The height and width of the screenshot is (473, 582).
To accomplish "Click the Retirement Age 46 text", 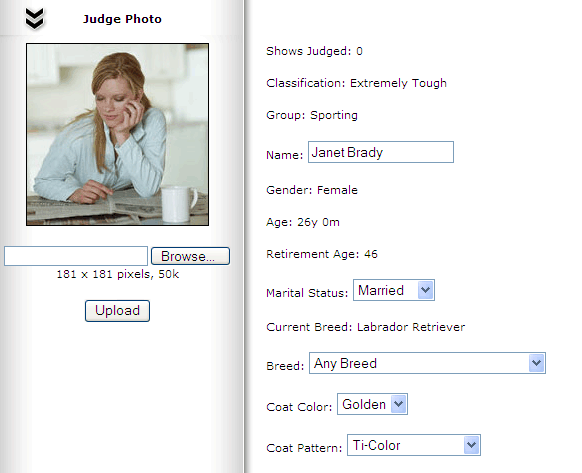I will (x=322, y=254).
